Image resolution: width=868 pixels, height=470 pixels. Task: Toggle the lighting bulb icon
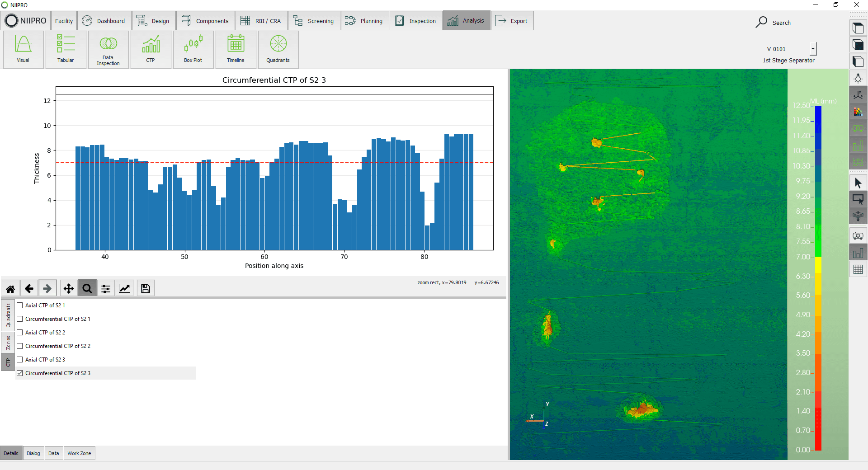pyautogui.click(x=858, y=78)
